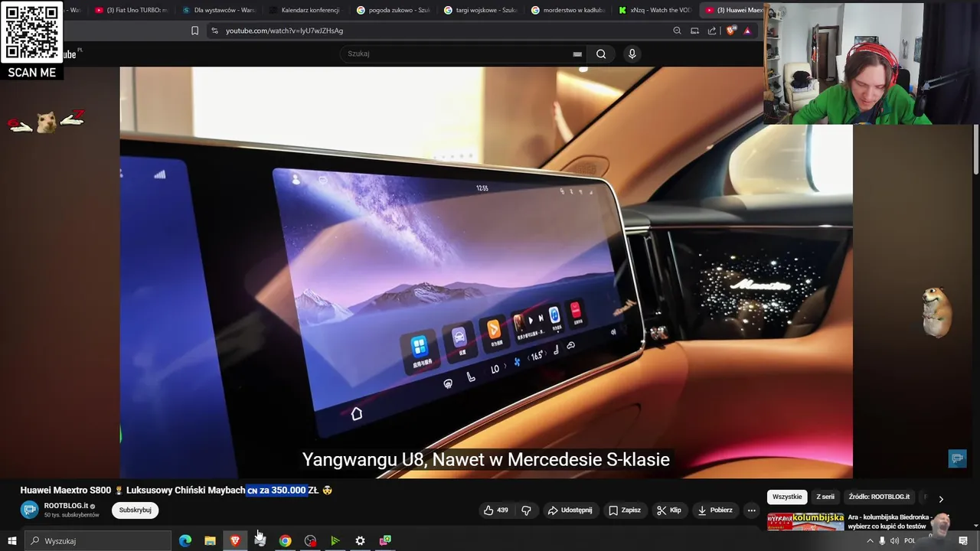The width and height of the screenshot is (980, 551).
Task: Open the on-screen keyboard icon in the search box
Action: pyautogui.click(x=577, y=54)
